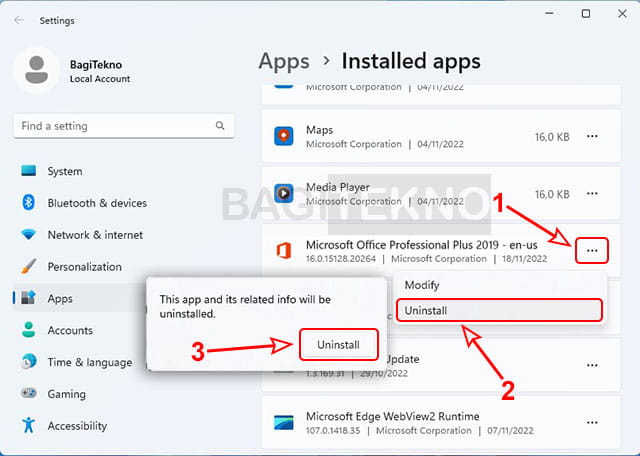640x456 pixels.
Task: Click the Media Player app name
Action: click(x=338, y=187)
